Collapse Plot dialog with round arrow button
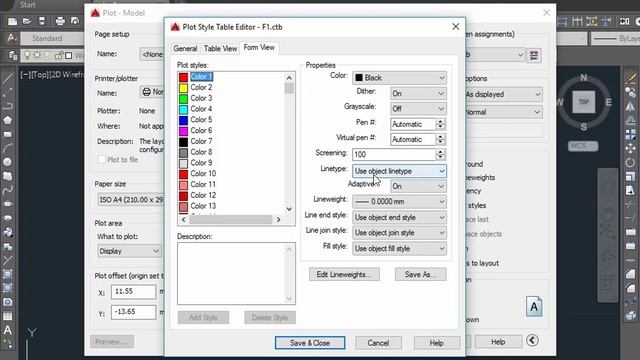The image size is (640, 360). 532,340
